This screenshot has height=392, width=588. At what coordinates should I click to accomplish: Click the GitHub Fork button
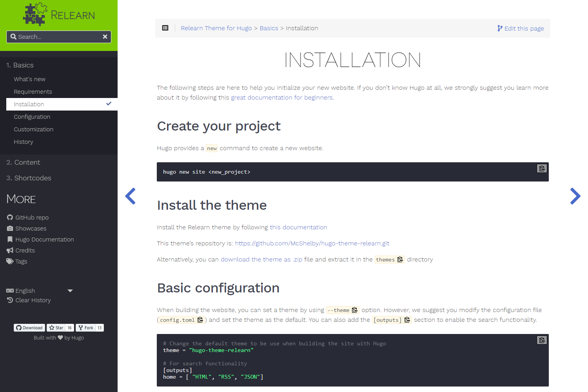coord(86,328)
